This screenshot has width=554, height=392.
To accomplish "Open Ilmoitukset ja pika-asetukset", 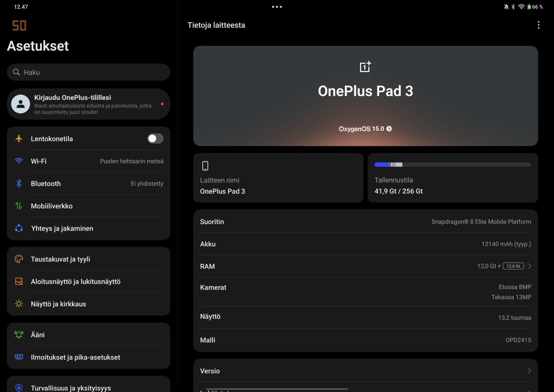I will (88, 357).
